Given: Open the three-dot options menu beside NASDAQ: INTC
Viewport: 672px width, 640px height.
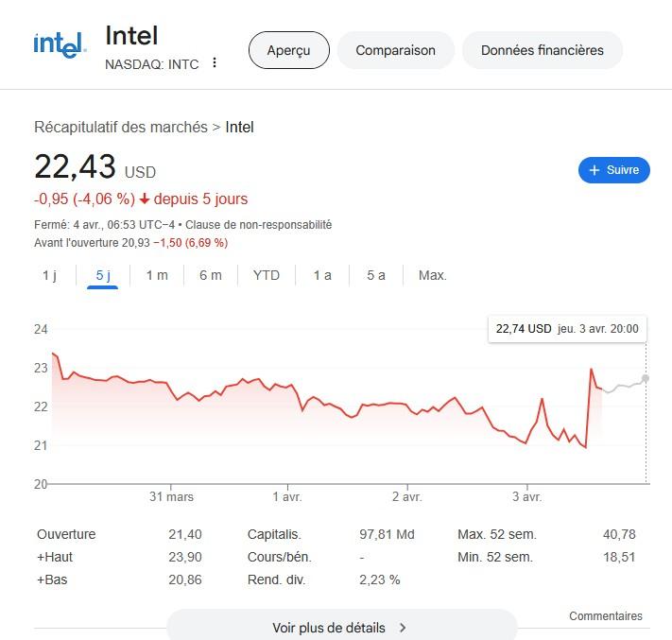Looking at the screenshot, I should click(215, 63).
